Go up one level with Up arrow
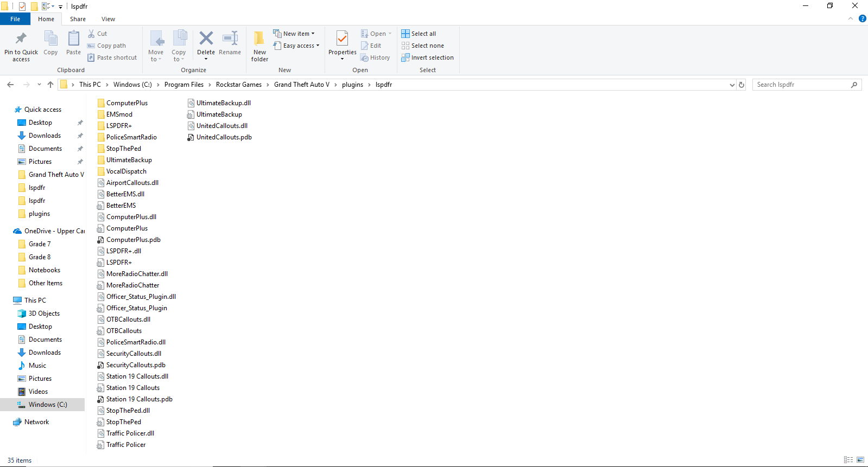Image resolution: width=868 pixels, height=467 pixels. 50,85
